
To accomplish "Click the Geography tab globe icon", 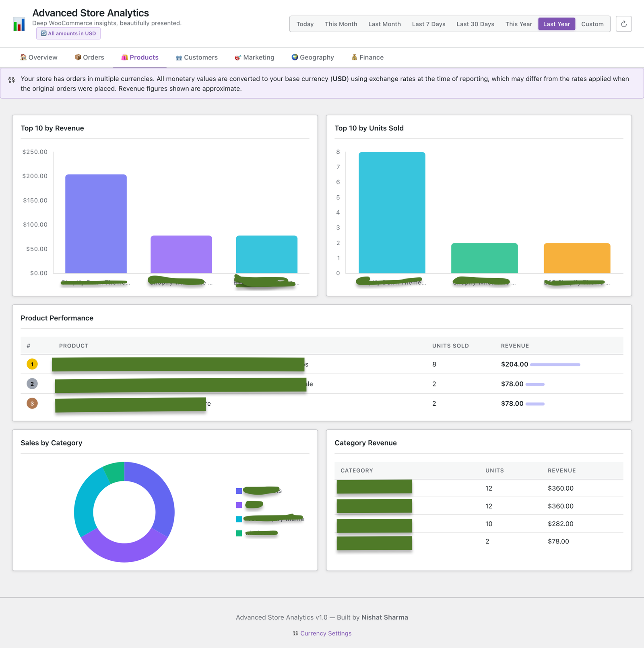I will 295,57.
